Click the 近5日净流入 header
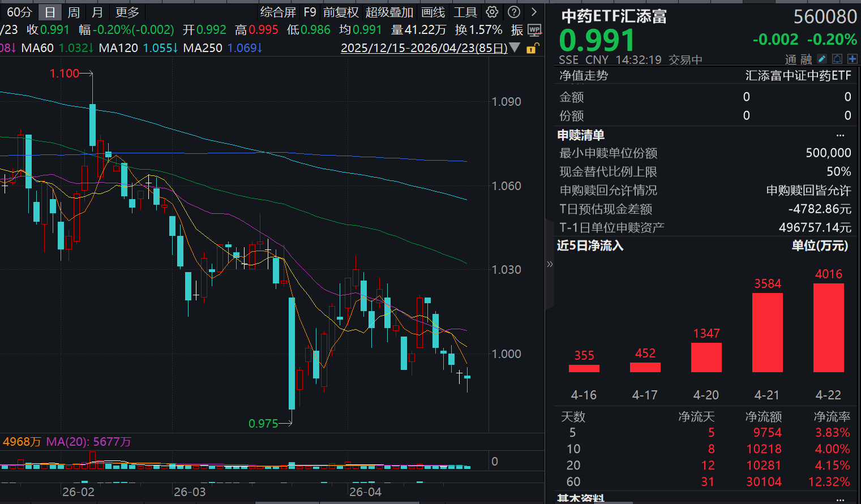This screenshot has height=504, width=861. [590, 245]
